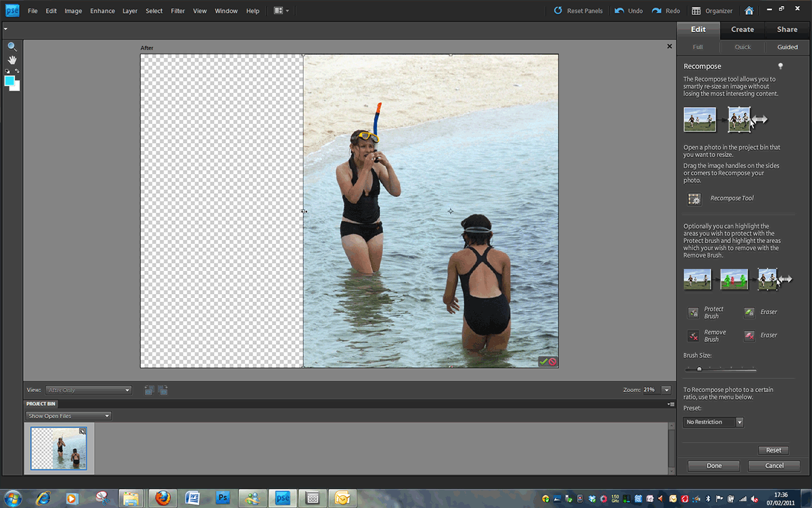Click the Recompose Tool icon

[x=694, y=198]
